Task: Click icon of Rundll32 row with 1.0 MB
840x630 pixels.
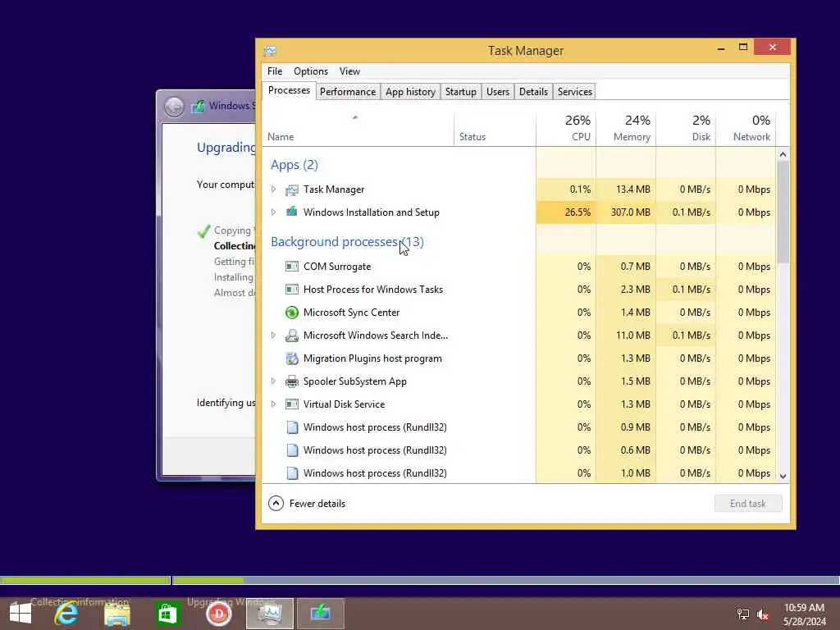Action: (292, 473)
